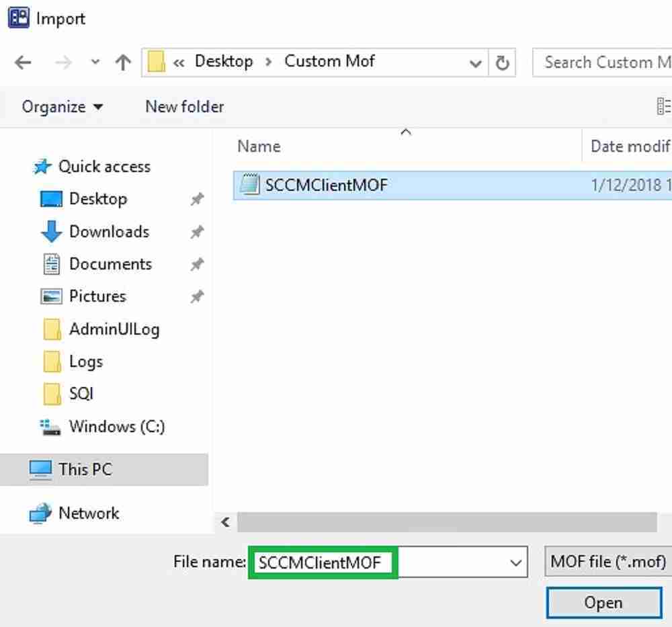The height and width of the screenshot is (627, 672).
Task: Create a New folder
Action: tap(185, 107)
